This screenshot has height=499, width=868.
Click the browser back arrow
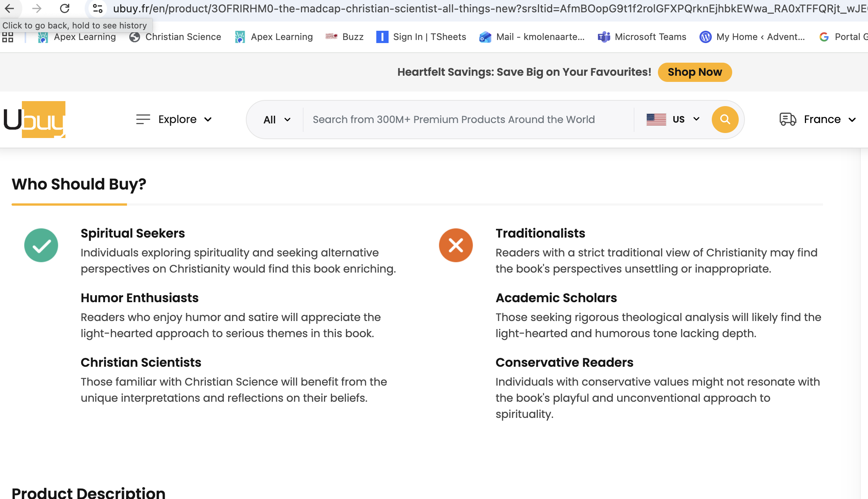coord(10,8)
